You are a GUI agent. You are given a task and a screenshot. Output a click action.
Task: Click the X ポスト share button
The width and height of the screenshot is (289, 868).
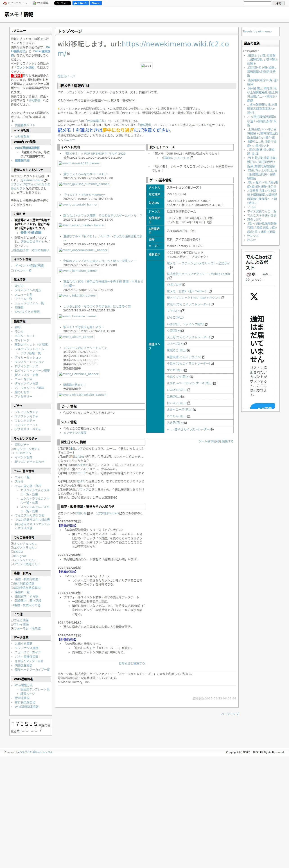click(x=63, y=3)
